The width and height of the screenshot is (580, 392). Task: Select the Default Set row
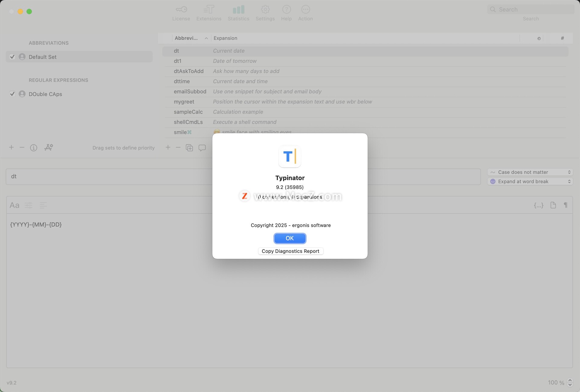click(x=79, y=57)
